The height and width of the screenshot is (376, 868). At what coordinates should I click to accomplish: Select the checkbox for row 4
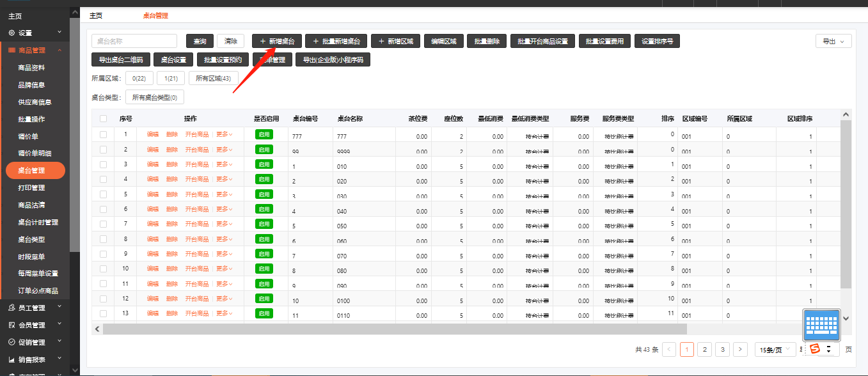point(104,179)
